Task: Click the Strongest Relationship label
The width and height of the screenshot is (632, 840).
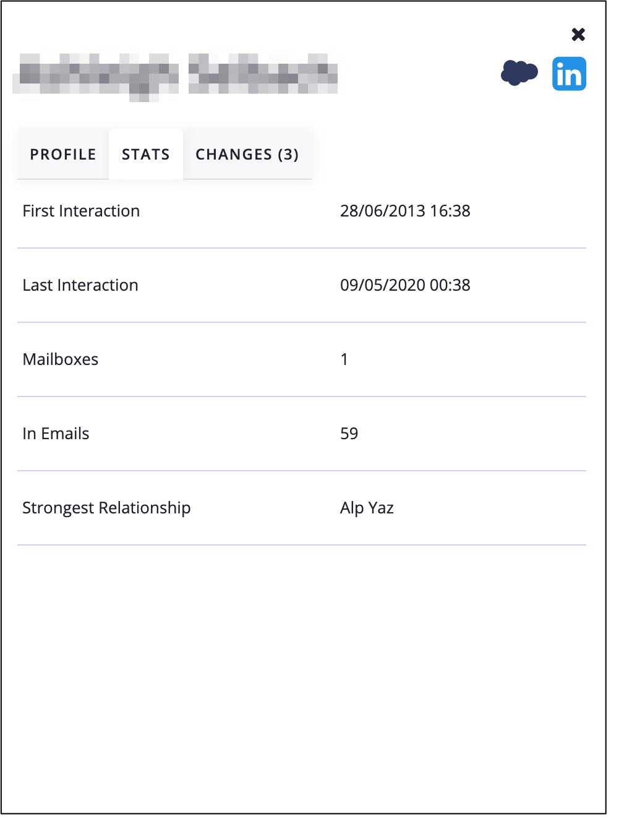Action: click(106, 508)
